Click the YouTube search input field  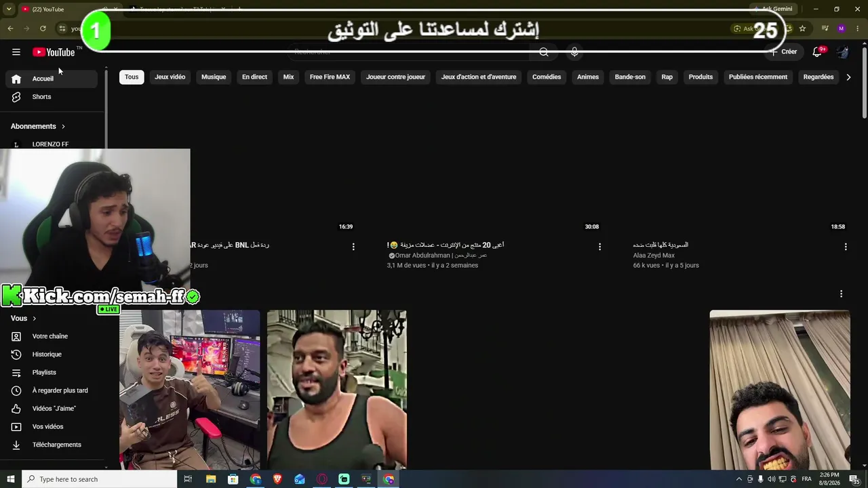[x=409, y=52]
